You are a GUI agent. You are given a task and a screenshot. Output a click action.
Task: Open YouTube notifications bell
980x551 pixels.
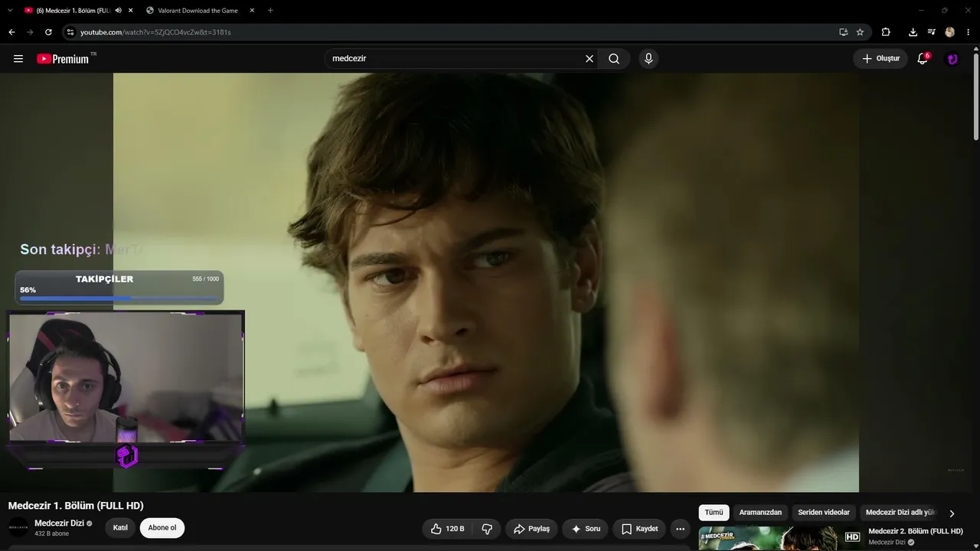coord(923,59)
